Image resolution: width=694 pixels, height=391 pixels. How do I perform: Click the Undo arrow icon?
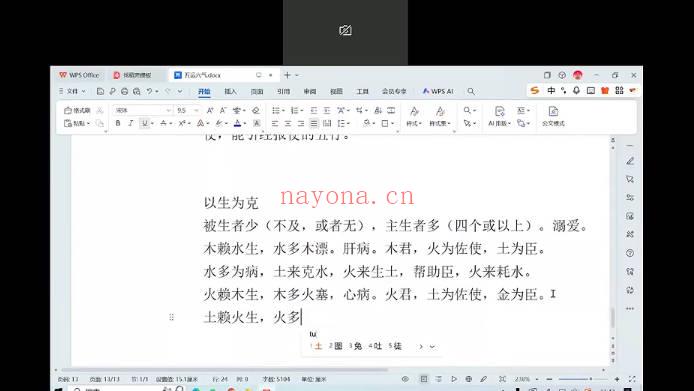pyautogui.click(x=150, y=91)
